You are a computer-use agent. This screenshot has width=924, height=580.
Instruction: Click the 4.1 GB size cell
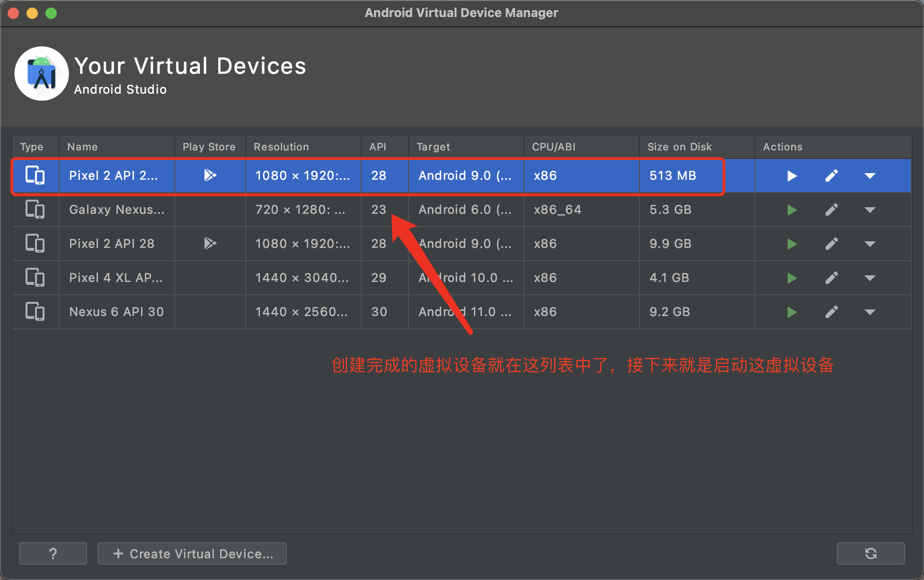[697, 278]
